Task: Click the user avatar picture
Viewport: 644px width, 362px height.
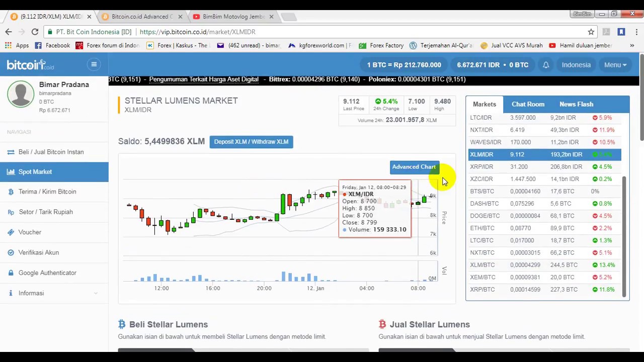Action: point(21,94)
